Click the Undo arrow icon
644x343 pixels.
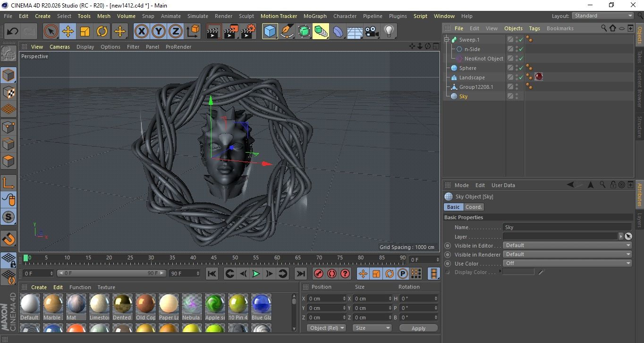click(13, 32)
